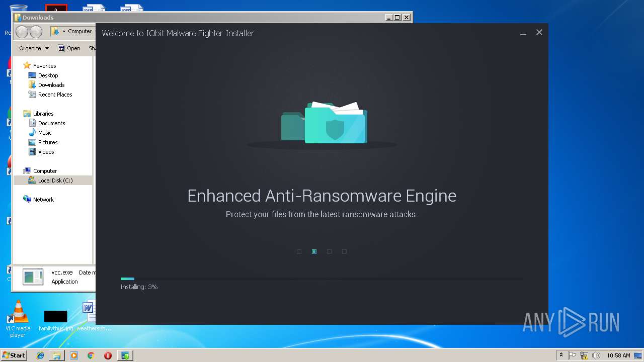Click the 'Enhanced Anti-Ransomware Engine' heading

[321, 196]
